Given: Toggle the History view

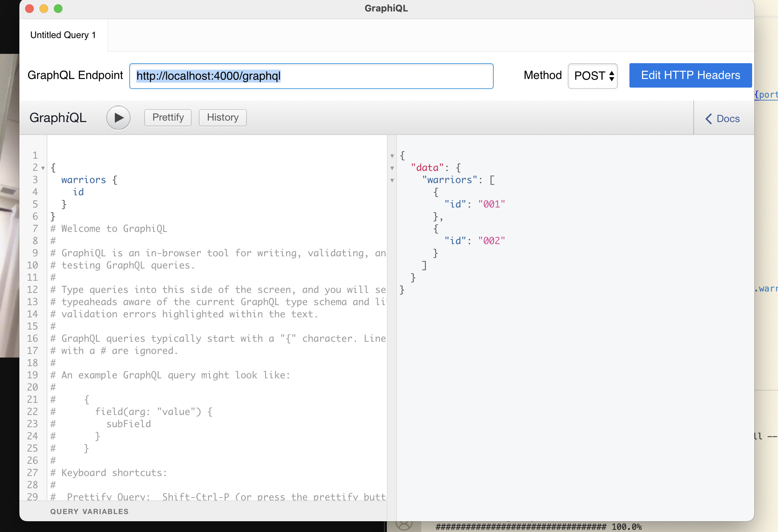Looking at the screenshot, I should tap(222, 117).
